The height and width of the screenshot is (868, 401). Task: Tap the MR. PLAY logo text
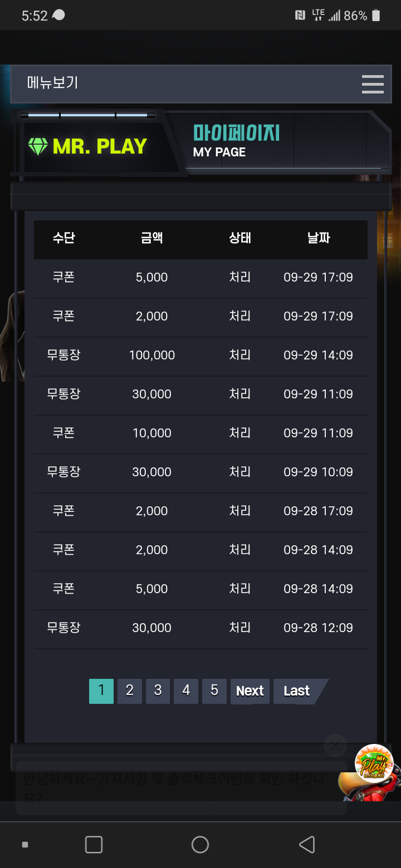pyautogui.click(x=100, y=146)
